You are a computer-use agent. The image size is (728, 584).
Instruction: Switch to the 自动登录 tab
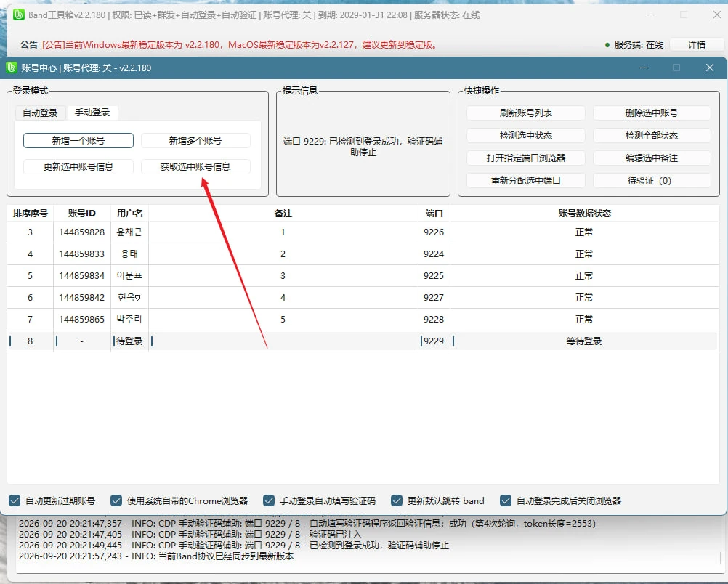(x=40, y=113)
